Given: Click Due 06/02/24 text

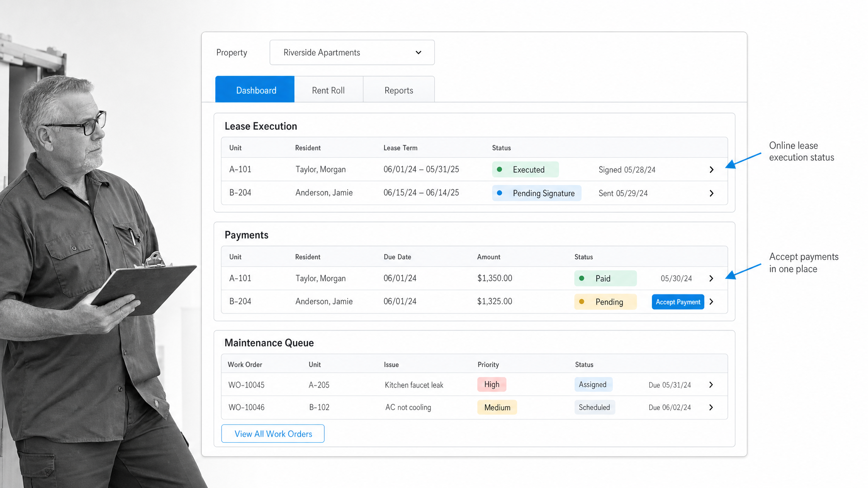Looking at the screenshot, I should tap(670, 407).
